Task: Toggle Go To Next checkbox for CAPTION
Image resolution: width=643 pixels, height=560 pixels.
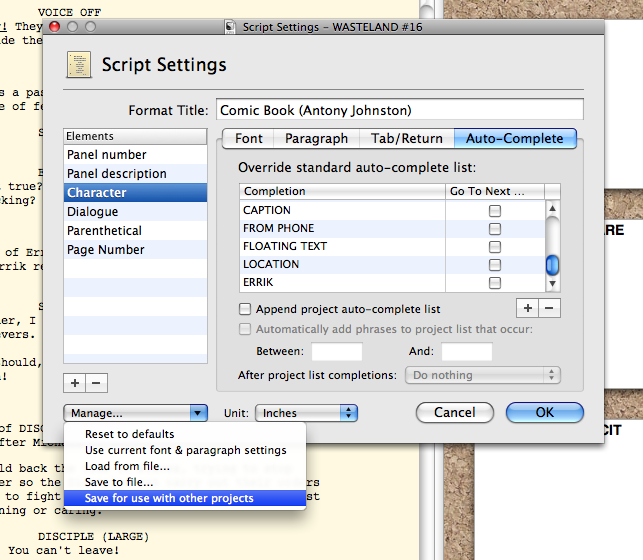Action: tap(494, 211)
